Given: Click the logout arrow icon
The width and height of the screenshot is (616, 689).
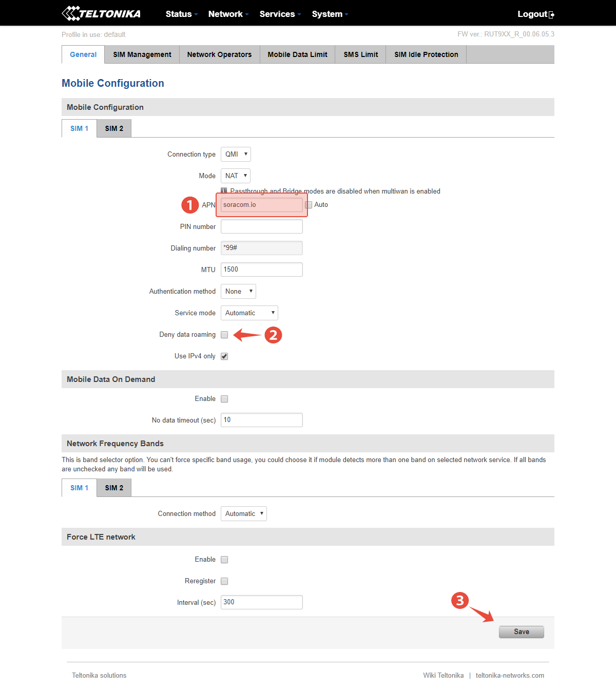Looking at the screenshot, I should (x=552, y=14).
